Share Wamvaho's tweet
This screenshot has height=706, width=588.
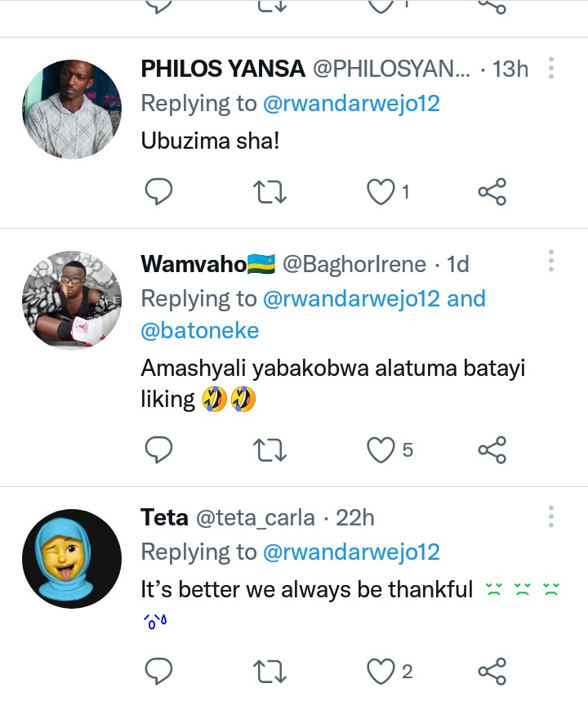pos(492,449)
